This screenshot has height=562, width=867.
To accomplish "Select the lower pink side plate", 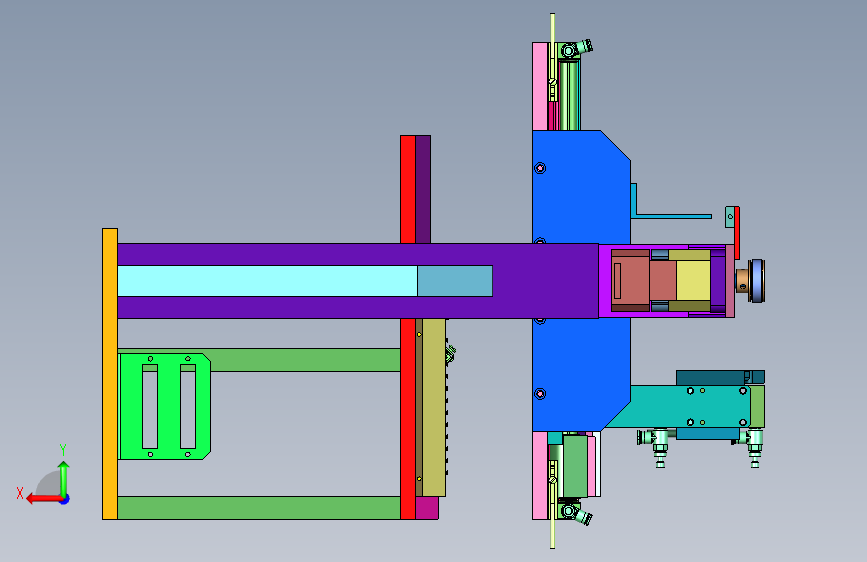I will click(540, 476).
